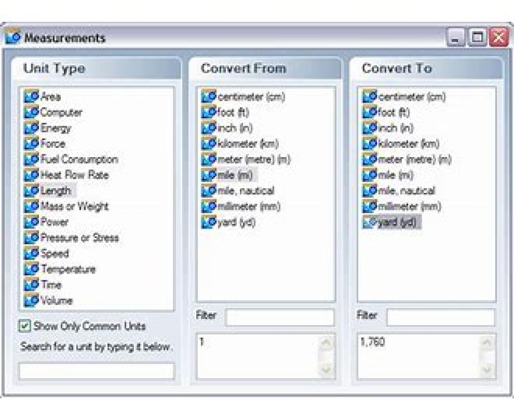The height and width of the screenshot is (420, 514).
Task: Focus the unit search box under Unit Type
Action: coord(96,371)
